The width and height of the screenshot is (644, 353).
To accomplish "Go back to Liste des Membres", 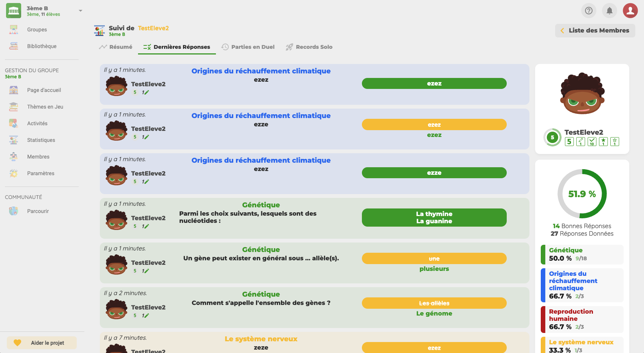I will pyautogui.click(x=595, y=31).
